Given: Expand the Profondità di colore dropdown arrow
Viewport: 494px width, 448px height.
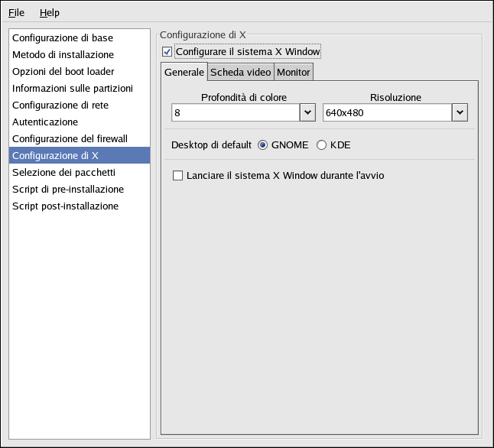Looking at the screenshot, I should tap(307, 113).
